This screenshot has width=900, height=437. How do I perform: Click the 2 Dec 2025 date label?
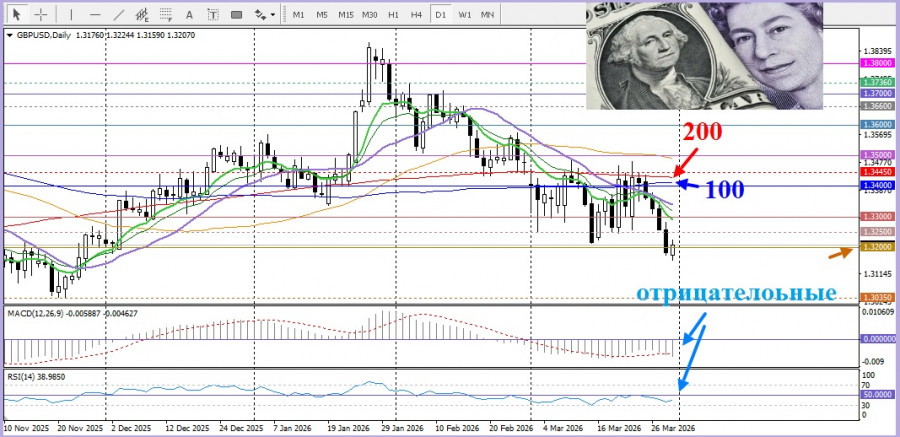(x=131, y=429)
